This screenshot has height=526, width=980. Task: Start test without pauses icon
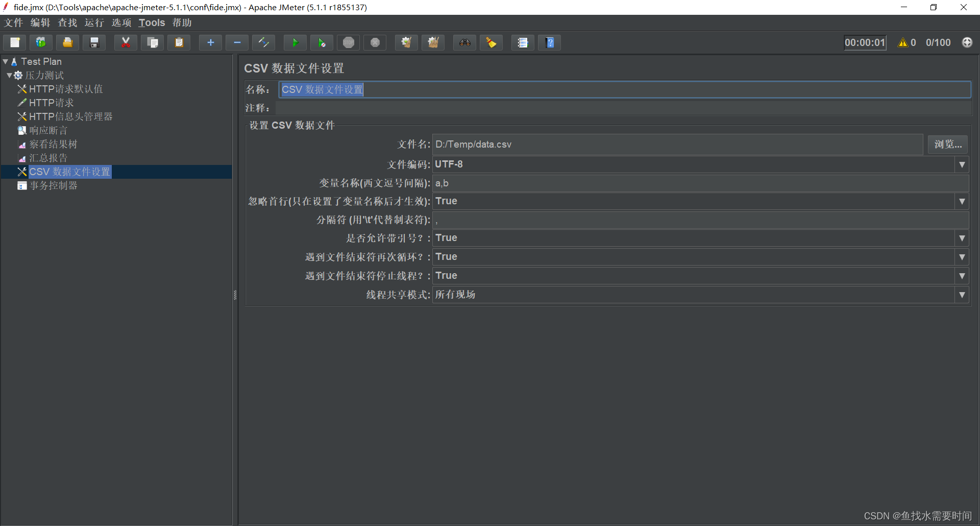(x=322, y=42)
